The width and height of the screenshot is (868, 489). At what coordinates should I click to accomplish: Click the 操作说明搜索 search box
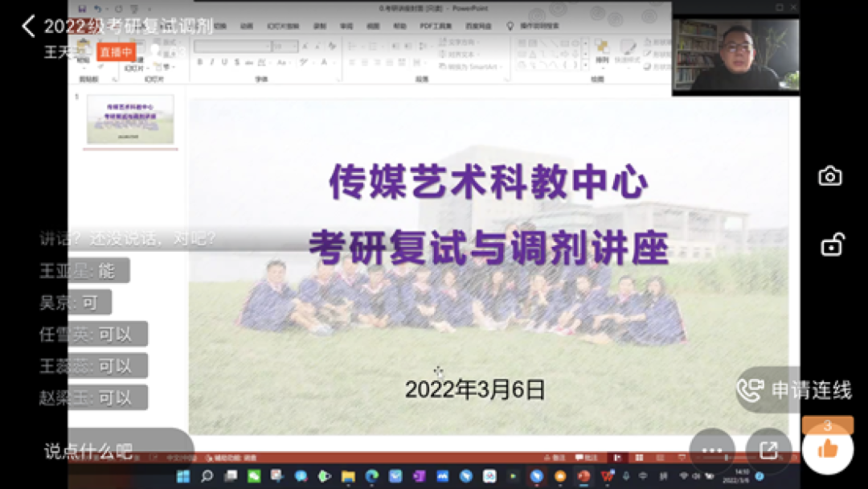pyautogui.click(x=533, y=26)
